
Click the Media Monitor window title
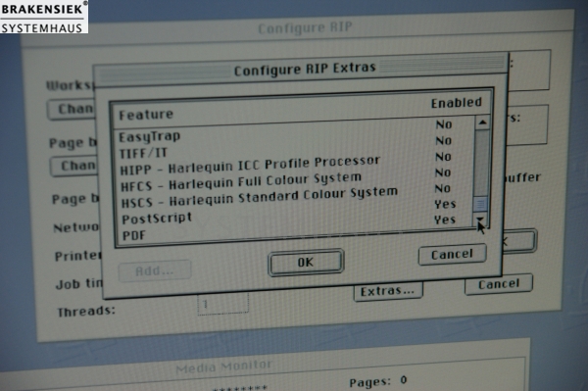[223, 367]
